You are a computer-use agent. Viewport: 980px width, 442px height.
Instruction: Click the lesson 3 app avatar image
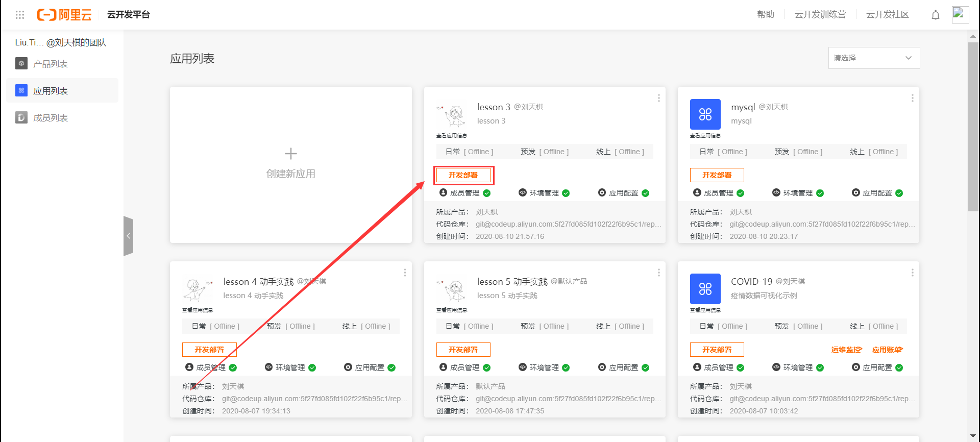[x=451, y=115]
